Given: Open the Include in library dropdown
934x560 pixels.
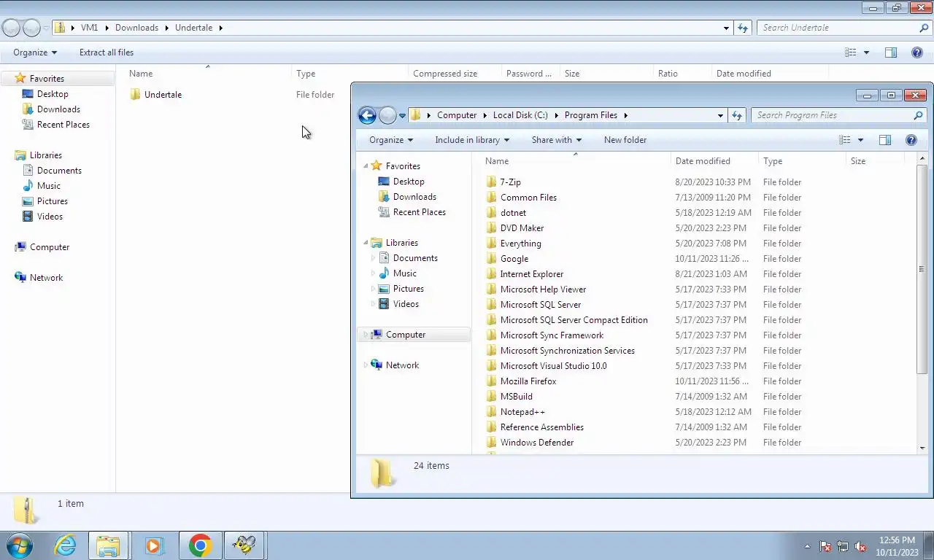Looking at the screenshot, I should click(x=472, y=140).
